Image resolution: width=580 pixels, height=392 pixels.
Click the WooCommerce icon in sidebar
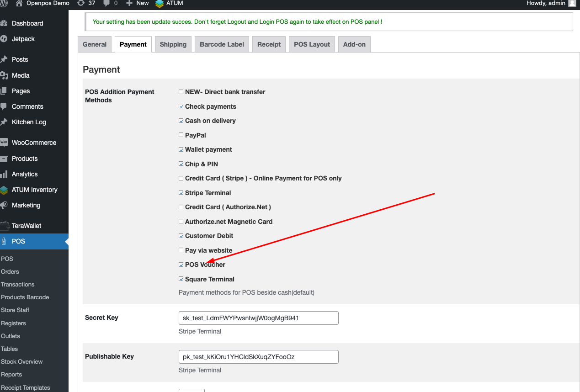click(4, 143)
